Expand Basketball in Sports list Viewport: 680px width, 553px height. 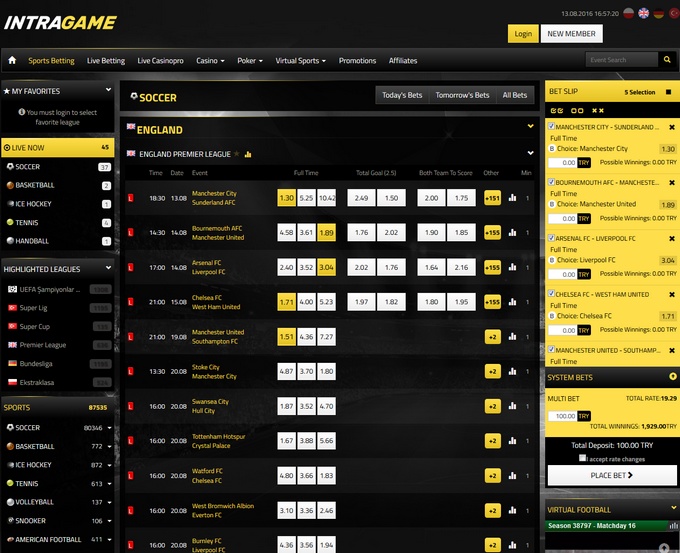point(109,447)
